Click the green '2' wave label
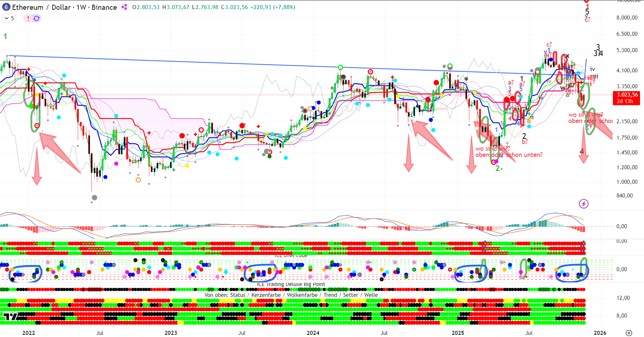The width and height of the screenshot is (644, 337). (x=498, y=168)
